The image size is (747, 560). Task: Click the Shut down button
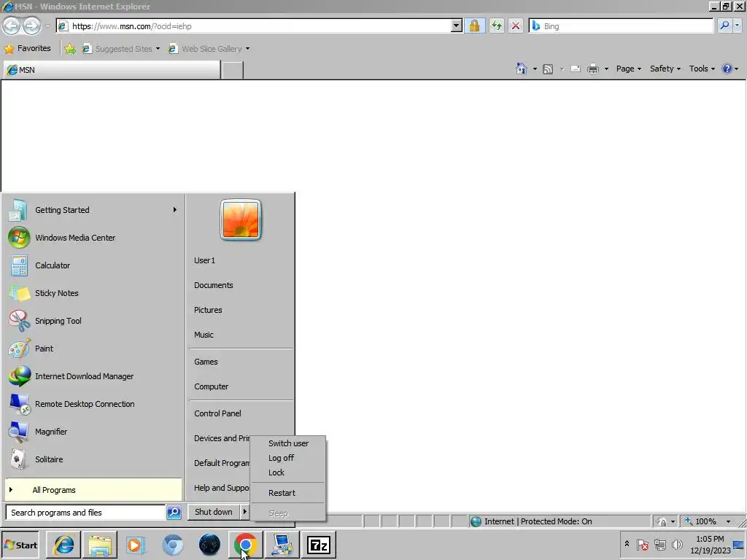coord(214,512)
